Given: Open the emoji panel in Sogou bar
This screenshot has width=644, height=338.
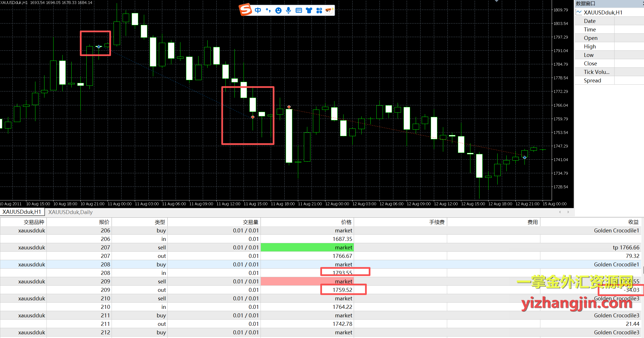Looking at the screenshot, I should coord(278,10).
